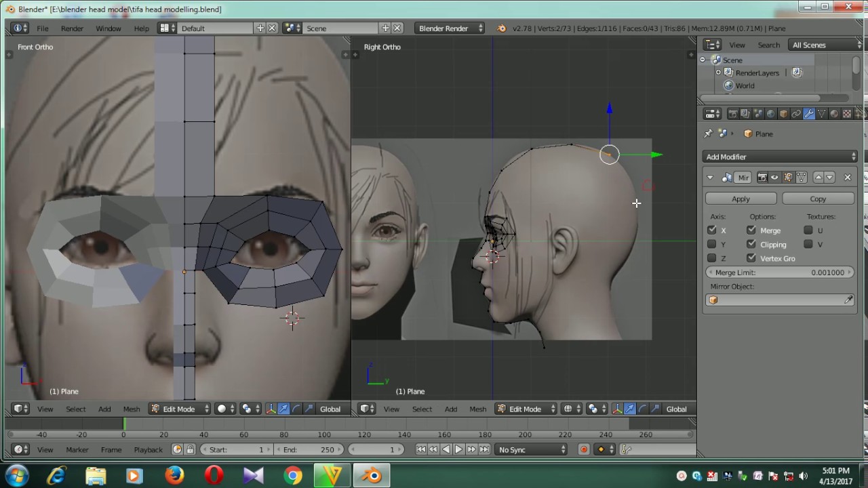
Task: Open the Render properties tab camera icon
Action: (x=733, y=114)
